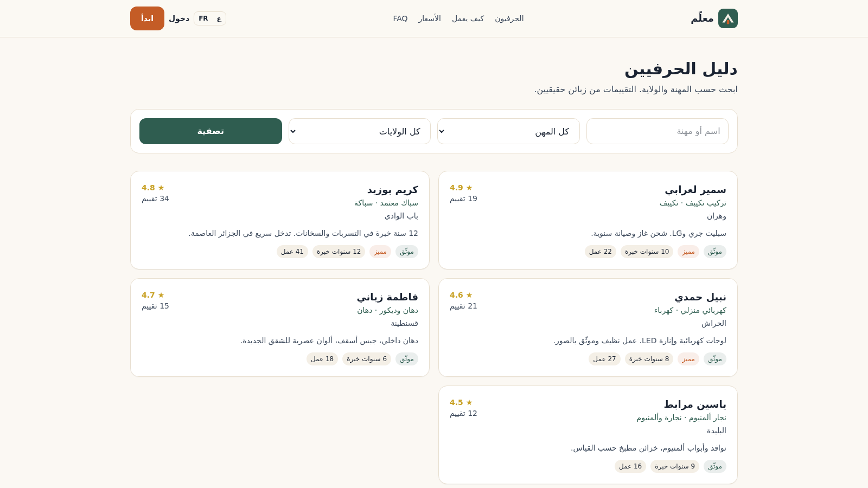Open the كل المهن dropdown
The width and height of the screenshot is (868, 488).
pos(508,131)
